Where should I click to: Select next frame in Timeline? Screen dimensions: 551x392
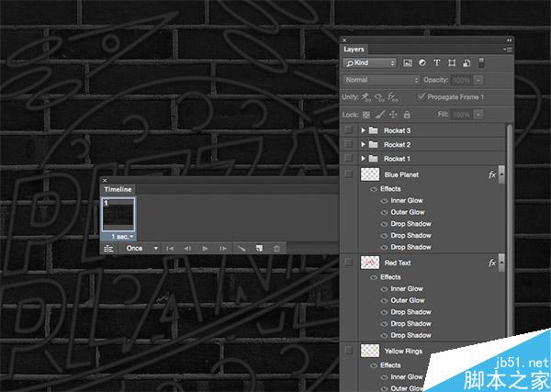click(x=223, y=249)
